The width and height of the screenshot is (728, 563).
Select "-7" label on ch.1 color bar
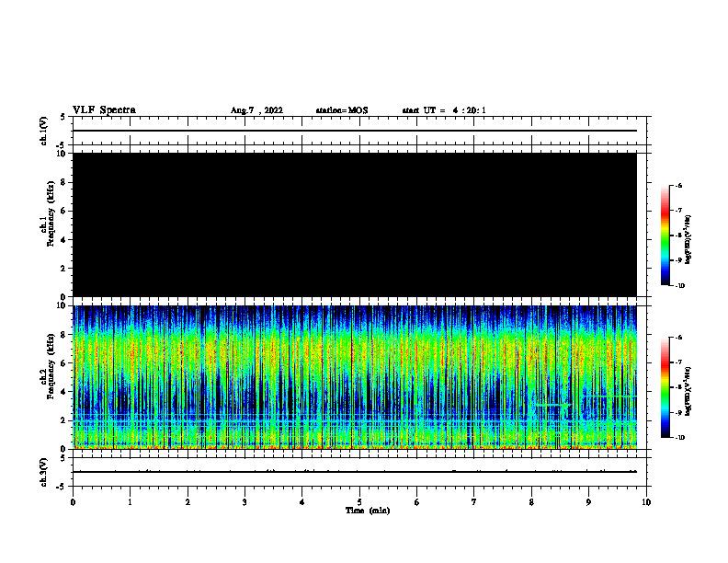point(678,211)
